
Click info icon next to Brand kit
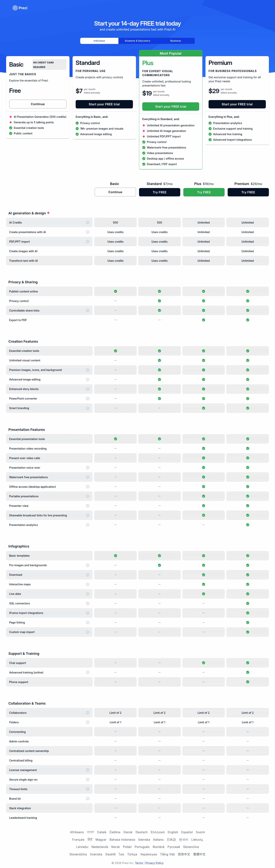[88, 799]
